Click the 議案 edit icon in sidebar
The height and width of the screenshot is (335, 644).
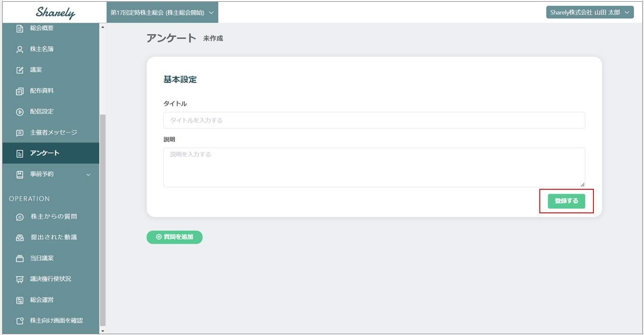[x=20, y=70]
